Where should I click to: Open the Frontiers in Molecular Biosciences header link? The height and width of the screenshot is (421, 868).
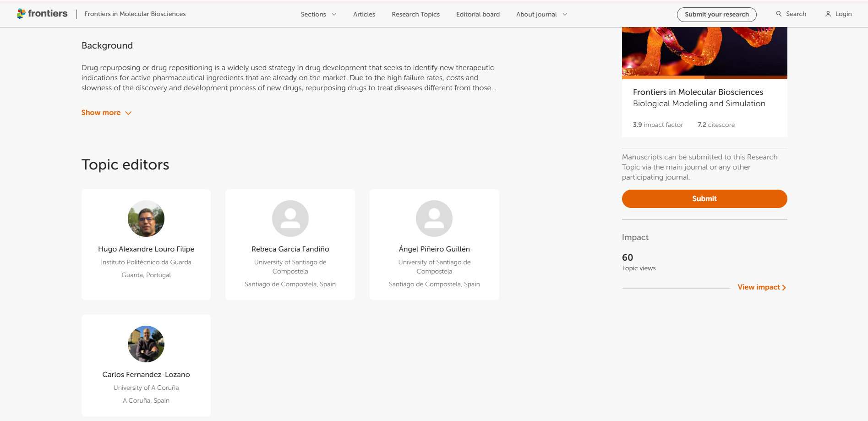pyautogui.click(x=135, y=14)
